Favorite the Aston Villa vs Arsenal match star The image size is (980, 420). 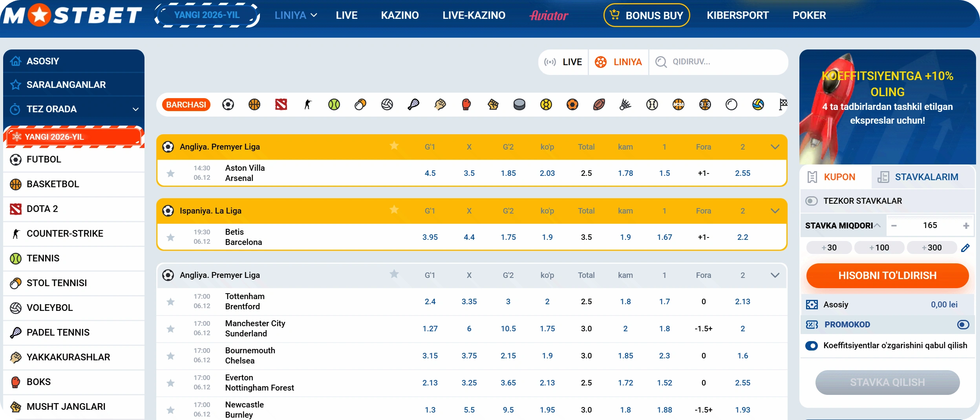point(170,173)
